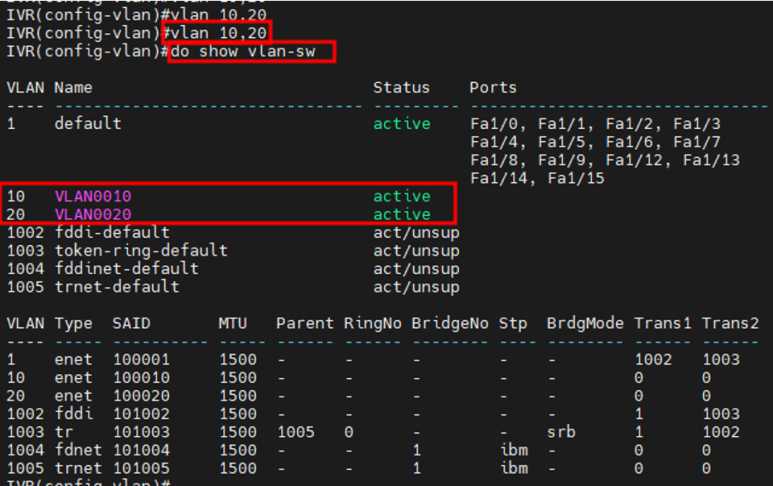Click the 'fdnet' type value

coord(78,450)
